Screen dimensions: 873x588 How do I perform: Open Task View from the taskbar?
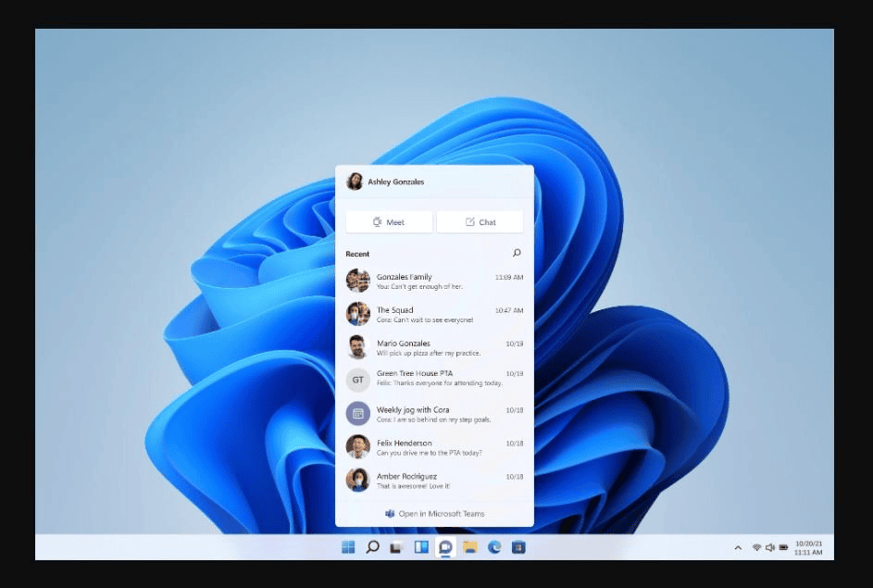point(396,547)
